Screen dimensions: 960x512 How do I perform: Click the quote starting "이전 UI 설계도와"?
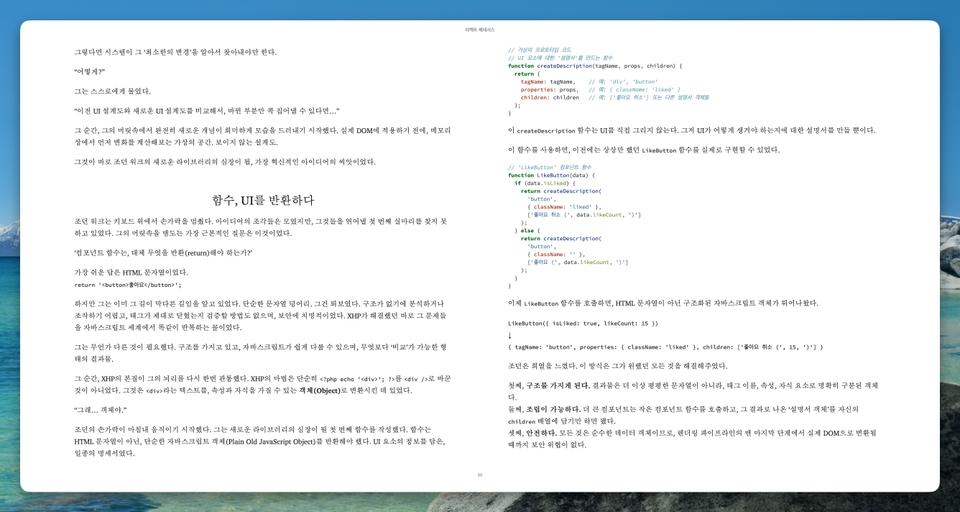pyautogui.click(x=206, y=111)
